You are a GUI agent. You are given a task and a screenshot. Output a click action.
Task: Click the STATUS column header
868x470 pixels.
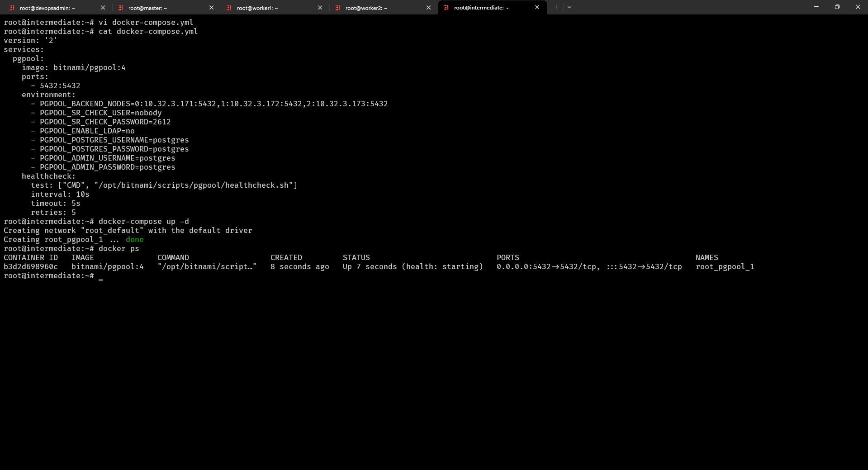tap(356, 258)
